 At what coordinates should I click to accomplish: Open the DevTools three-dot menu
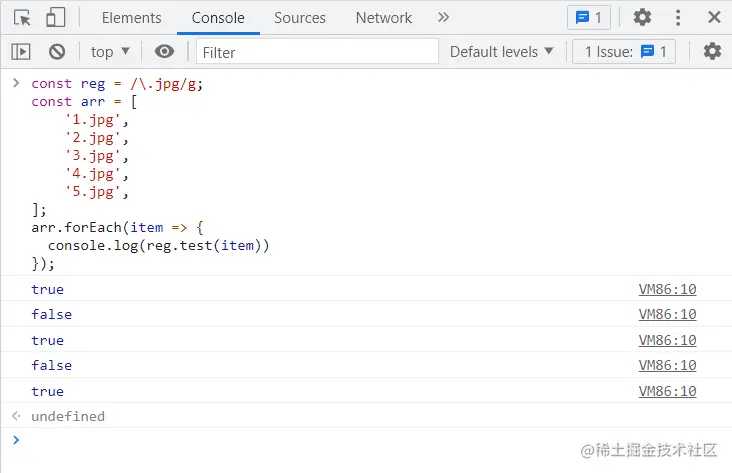point(679,17)
